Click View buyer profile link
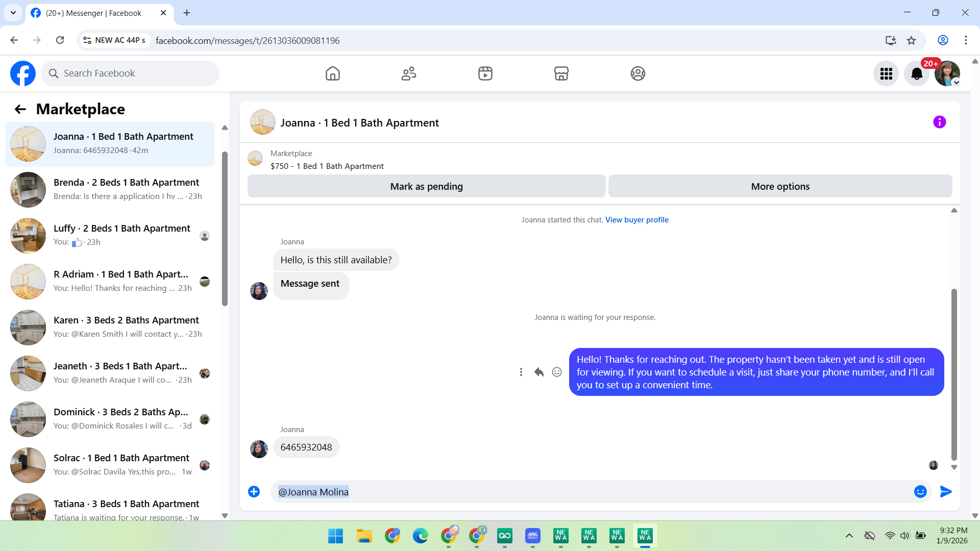This screenshot has width=980, height=551. point(636,220)
